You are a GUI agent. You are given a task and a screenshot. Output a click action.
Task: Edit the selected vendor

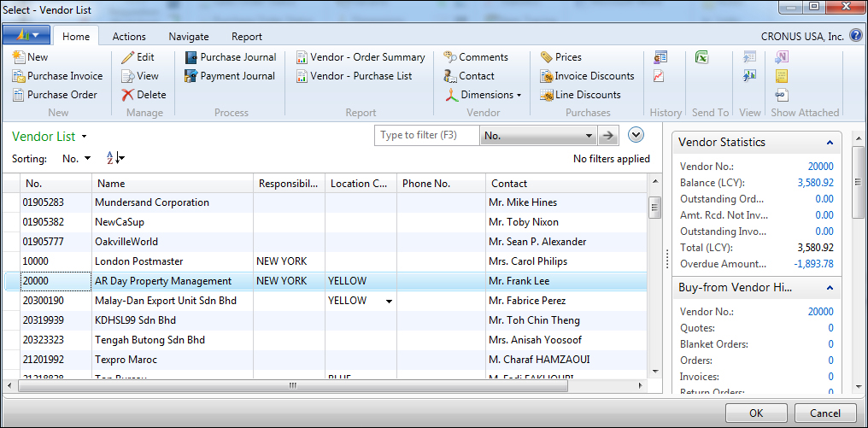(x=138, y=57)
